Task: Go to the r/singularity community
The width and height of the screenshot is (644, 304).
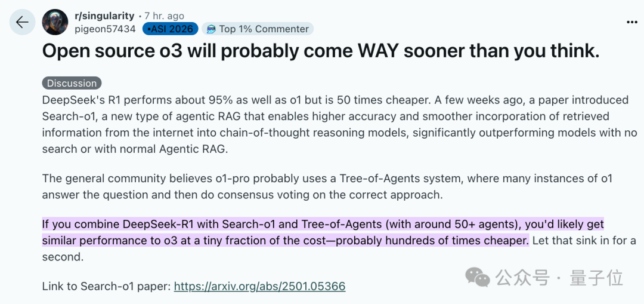Action: pos(106,16)
